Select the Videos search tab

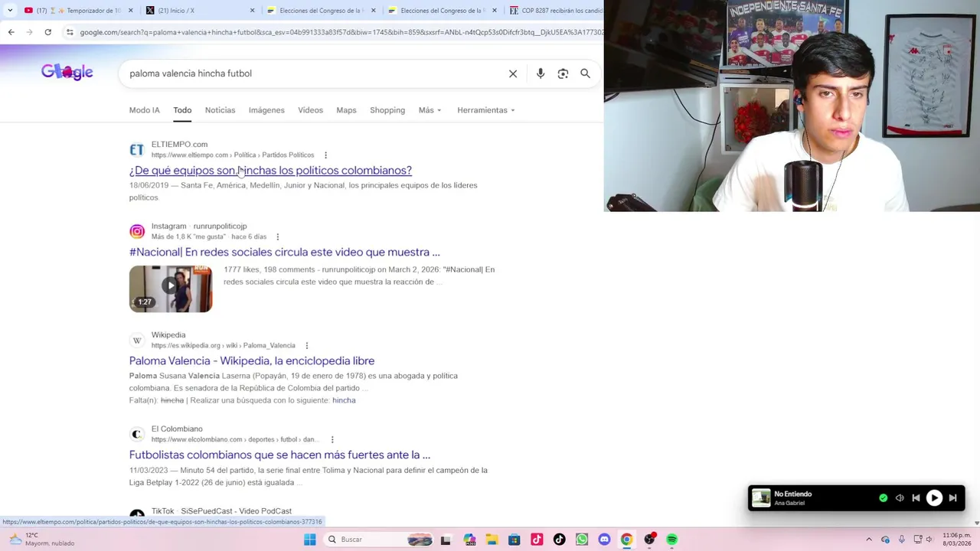(310, 110)
